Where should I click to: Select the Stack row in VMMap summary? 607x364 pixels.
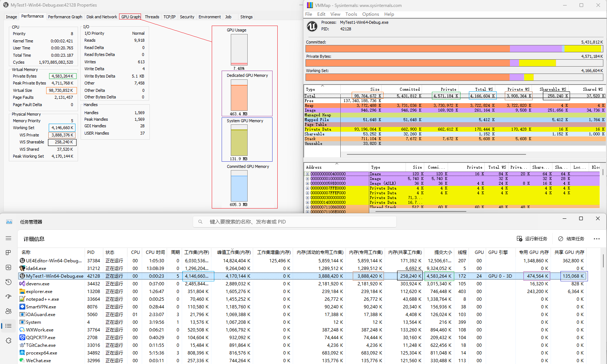click(x=455, y=139)
